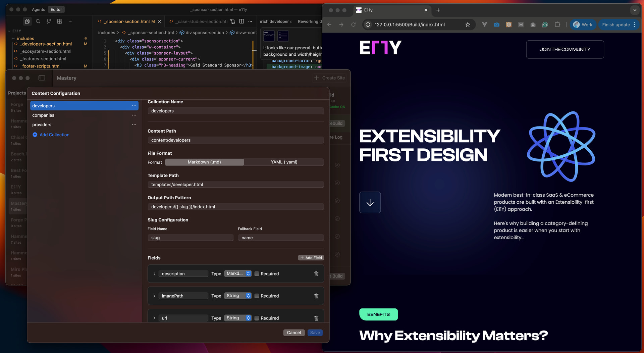Select the YAML (.yaml) format option
Screen dimensions: 644x353
click(284, 162)
